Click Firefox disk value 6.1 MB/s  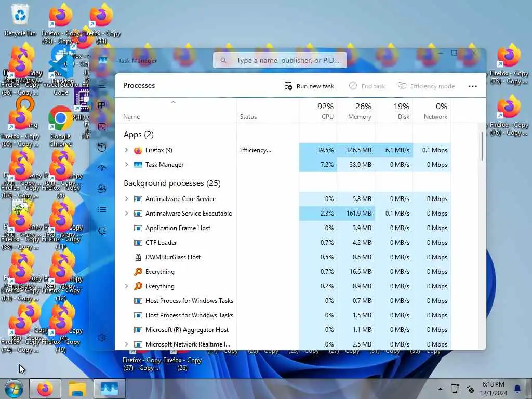(397, 150)
